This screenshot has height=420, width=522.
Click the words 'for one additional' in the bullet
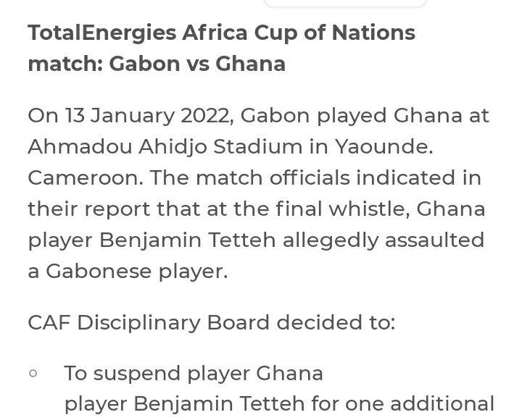click(403, 404)
